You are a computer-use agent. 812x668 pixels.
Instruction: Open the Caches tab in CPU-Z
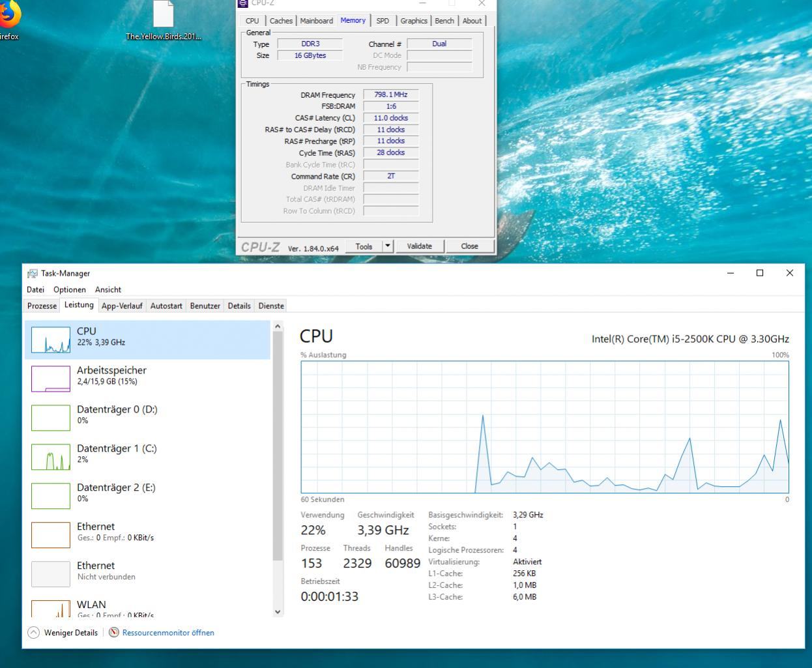(281, 21)
